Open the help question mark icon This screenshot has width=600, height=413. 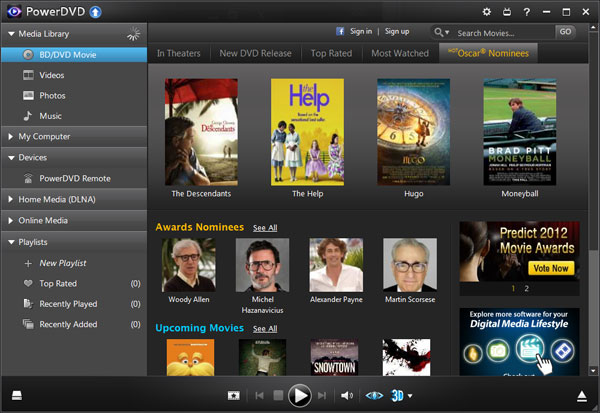527,12
